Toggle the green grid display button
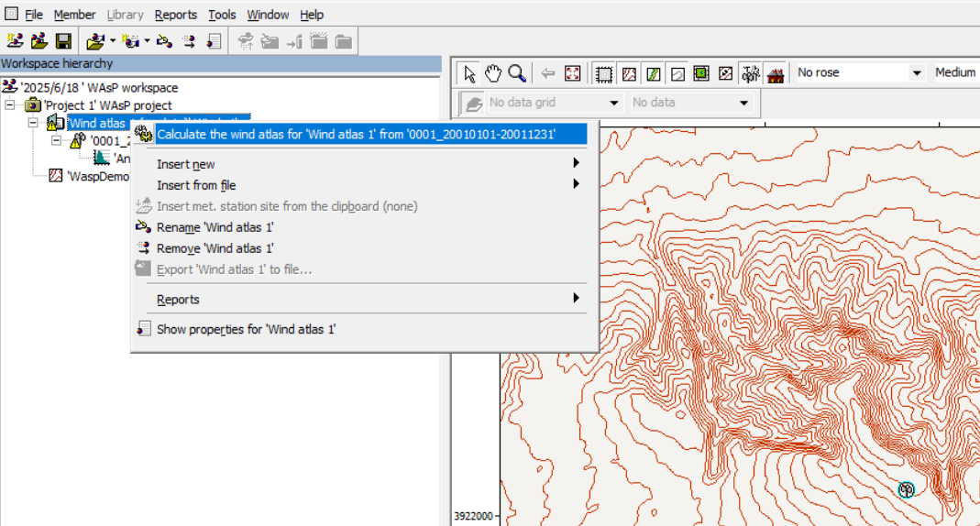 pos(701,73)
